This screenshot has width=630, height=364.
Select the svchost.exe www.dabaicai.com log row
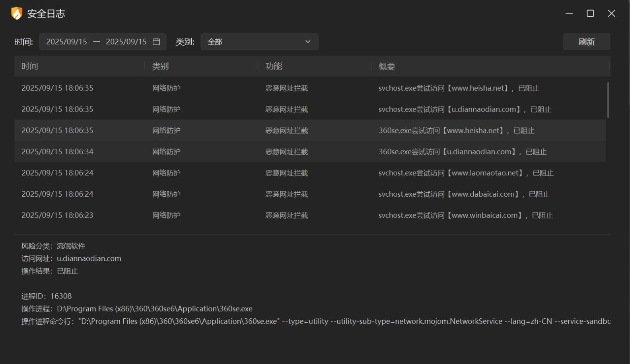pyautogui.click(x=310, y=194)
